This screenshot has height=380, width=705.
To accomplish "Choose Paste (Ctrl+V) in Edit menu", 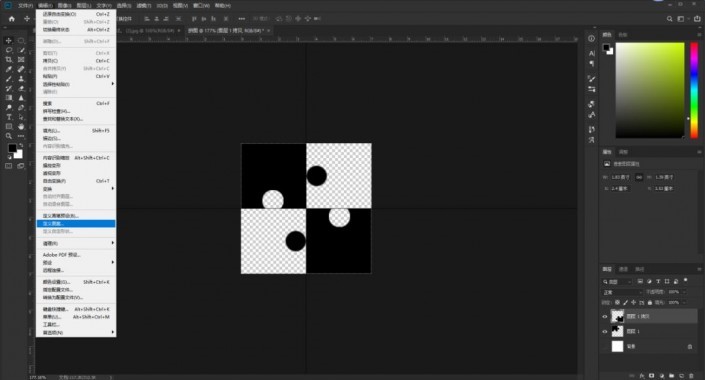I will [76, 76].
